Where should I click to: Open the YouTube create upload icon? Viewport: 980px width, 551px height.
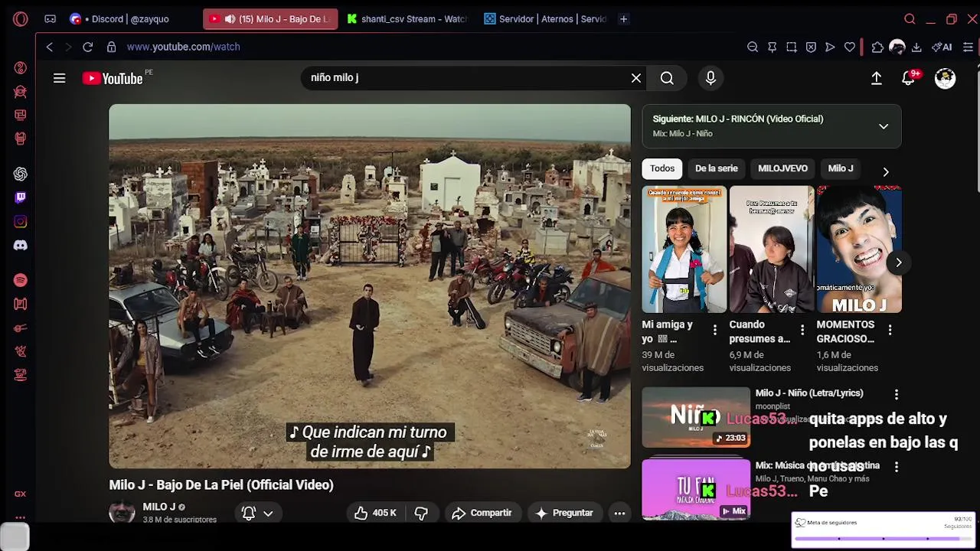pyautogui.click(x=877, y=78)
